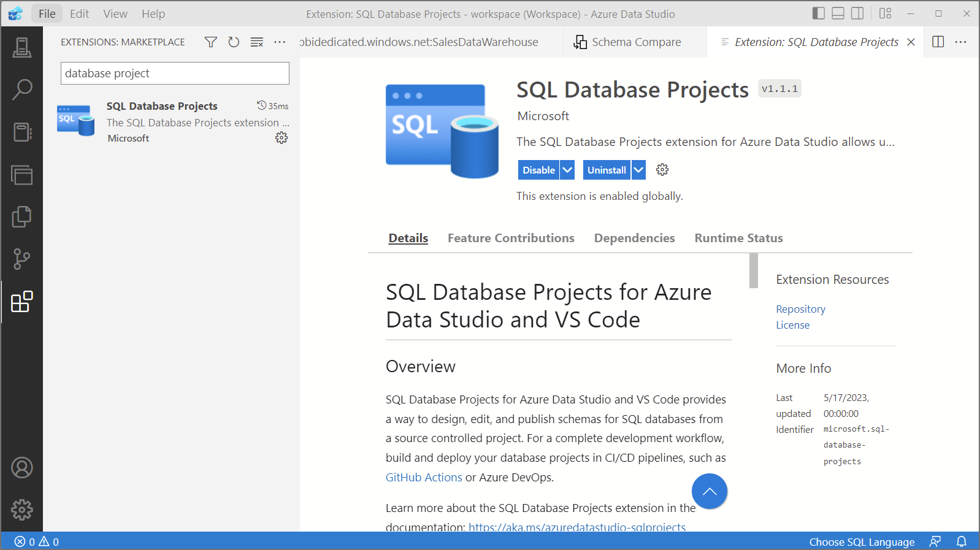This screenshot has height=550, width=980.
Task: Focus the extensions search field
Action: click(175, 74)
